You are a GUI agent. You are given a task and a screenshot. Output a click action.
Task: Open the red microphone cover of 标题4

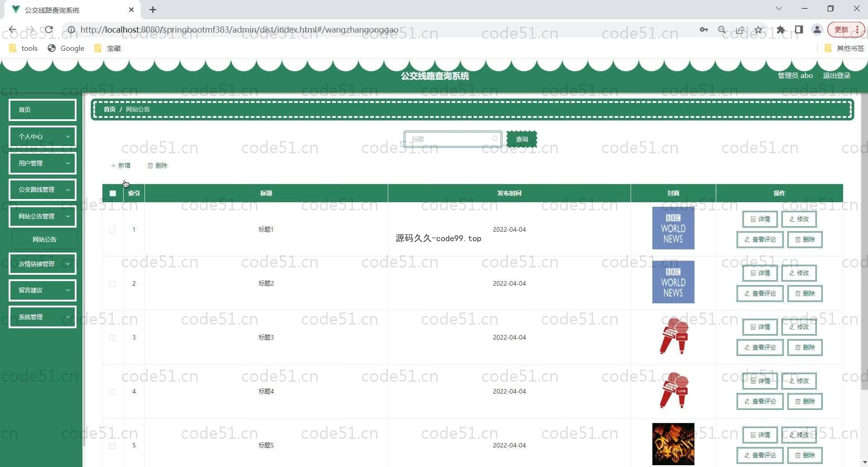[674, 390]
